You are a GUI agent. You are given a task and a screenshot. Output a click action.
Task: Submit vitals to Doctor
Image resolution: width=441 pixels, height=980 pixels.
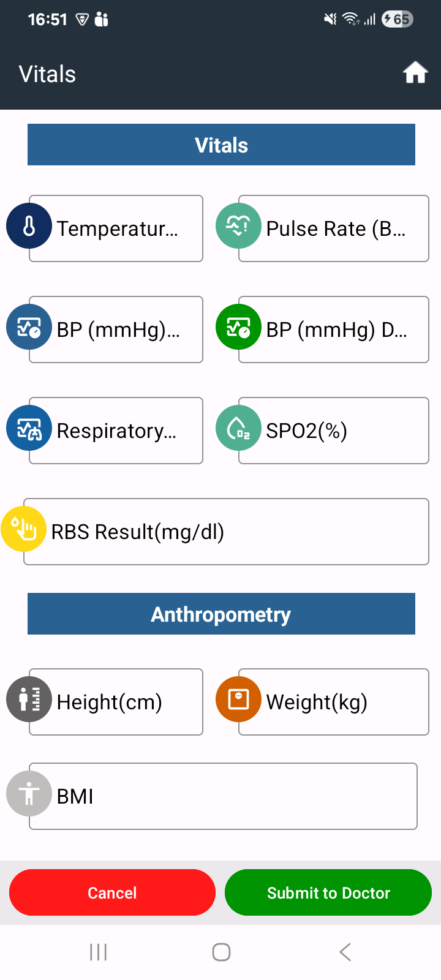(x=328, y=892)
